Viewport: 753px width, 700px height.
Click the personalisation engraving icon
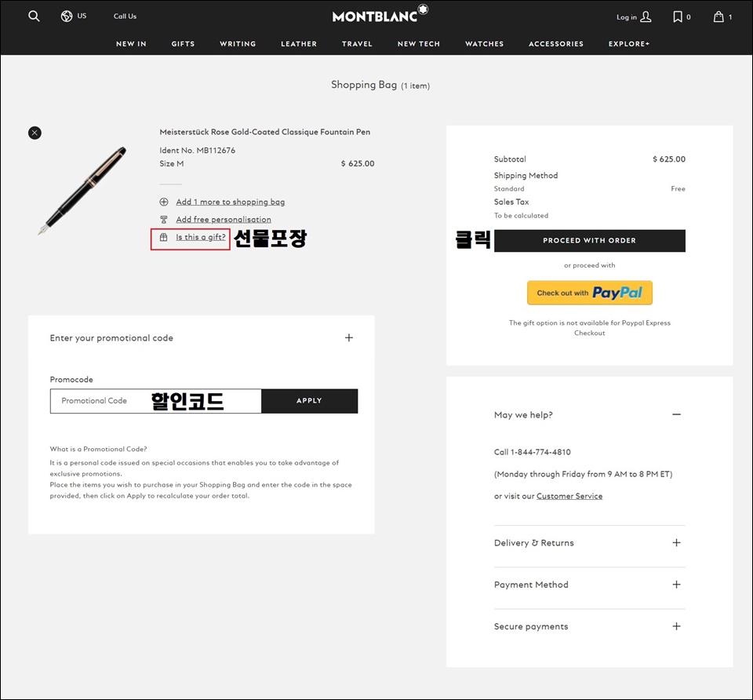(164, 220)
